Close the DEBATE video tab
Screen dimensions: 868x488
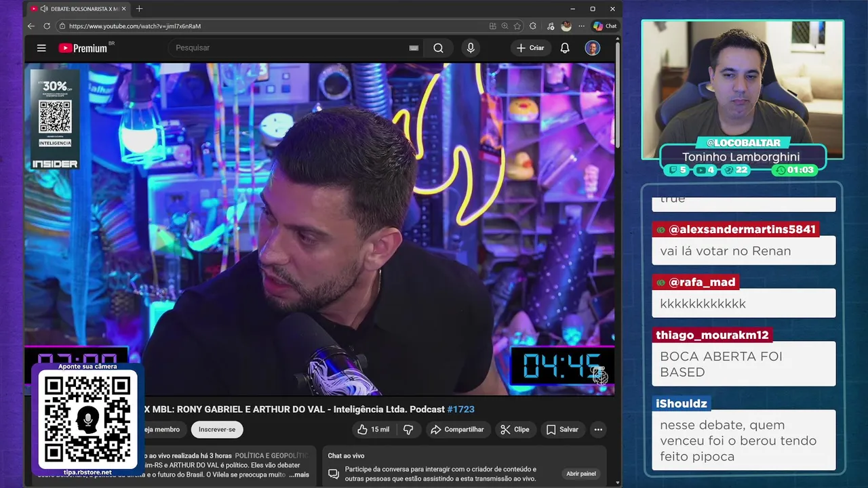click(124, 9)
